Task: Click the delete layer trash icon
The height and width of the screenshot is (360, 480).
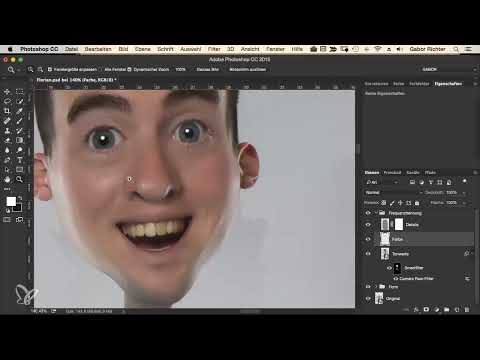Action: click(x=467, y=310)
